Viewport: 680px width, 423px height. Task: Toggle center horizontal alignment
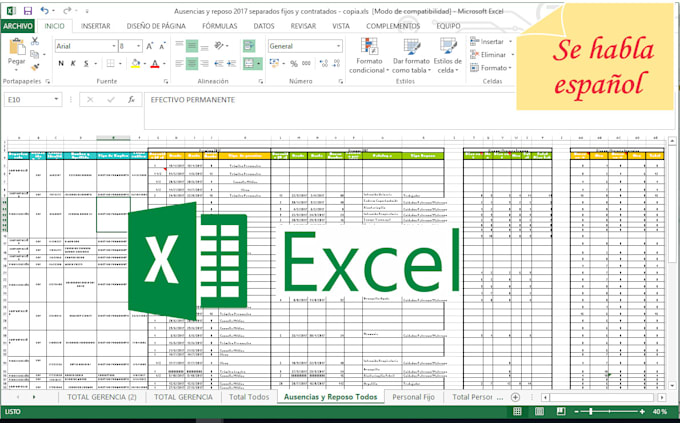pos(192,63)
